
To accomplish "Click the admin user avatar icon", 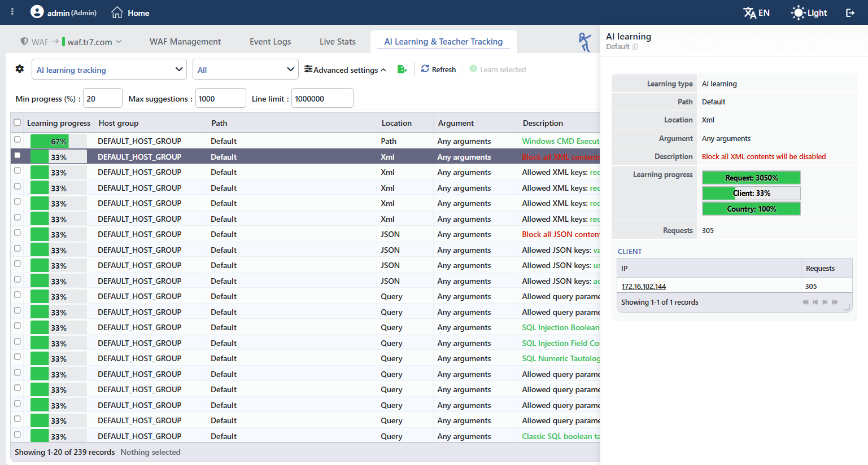I will point(37,12).
